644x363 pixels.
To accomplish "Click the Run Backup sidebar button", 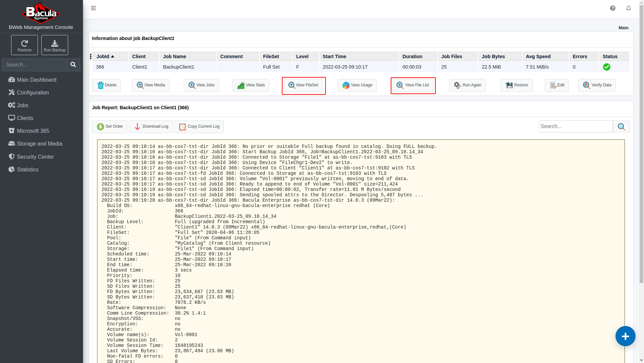I will [x=55, y=45].
